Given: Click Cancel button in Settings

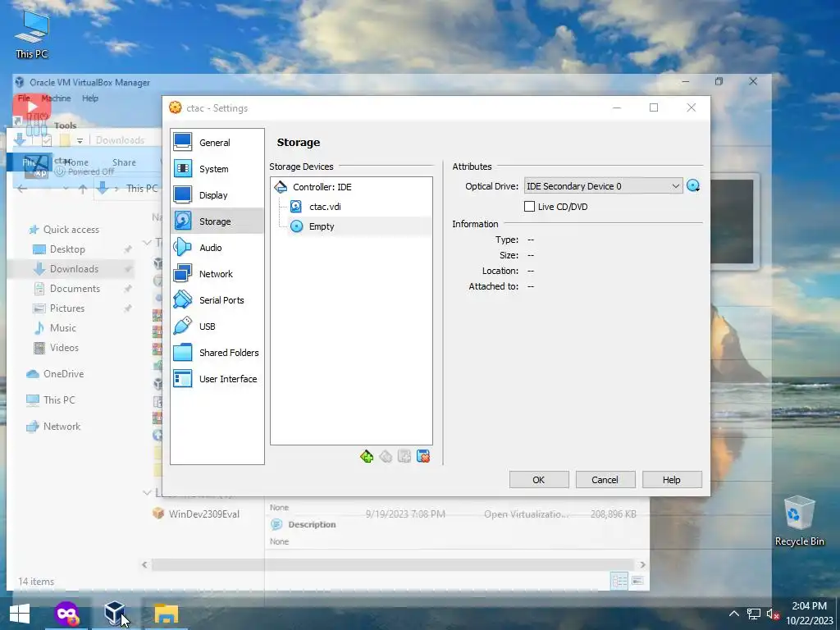Looking at the screenshot, I should [x=605, y=480].
